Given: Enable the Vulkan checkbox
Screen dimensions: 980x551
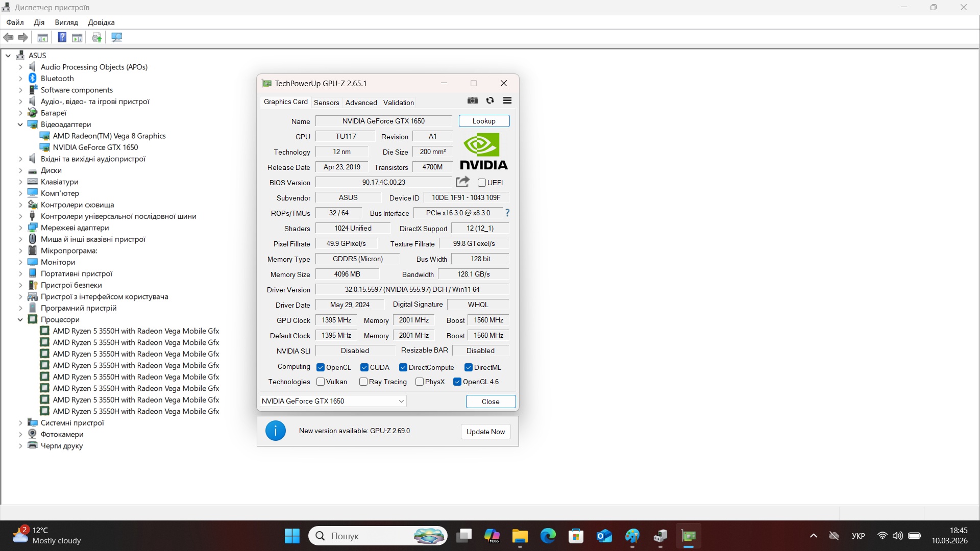Looking at the screenshot, I should [321, 382].
